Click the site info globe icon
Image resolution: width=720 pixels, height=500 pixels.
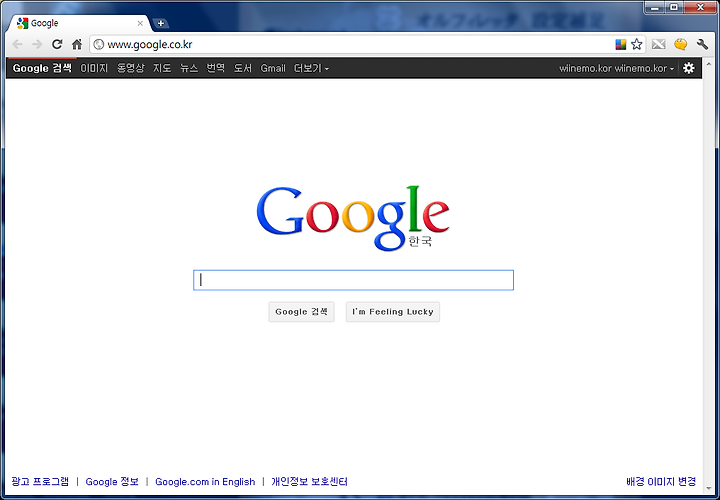click(x=99, y=45)
